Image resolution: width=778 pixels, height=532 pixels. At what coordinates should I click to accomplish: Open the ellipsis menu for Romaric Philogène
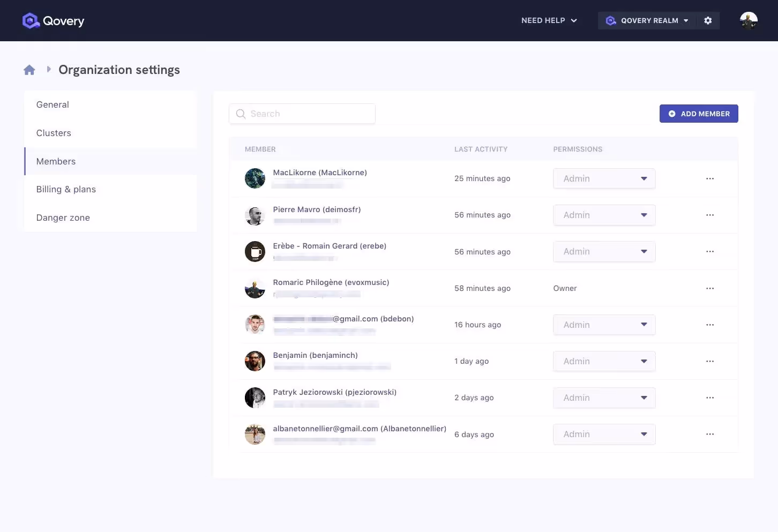tap(710, 288)
